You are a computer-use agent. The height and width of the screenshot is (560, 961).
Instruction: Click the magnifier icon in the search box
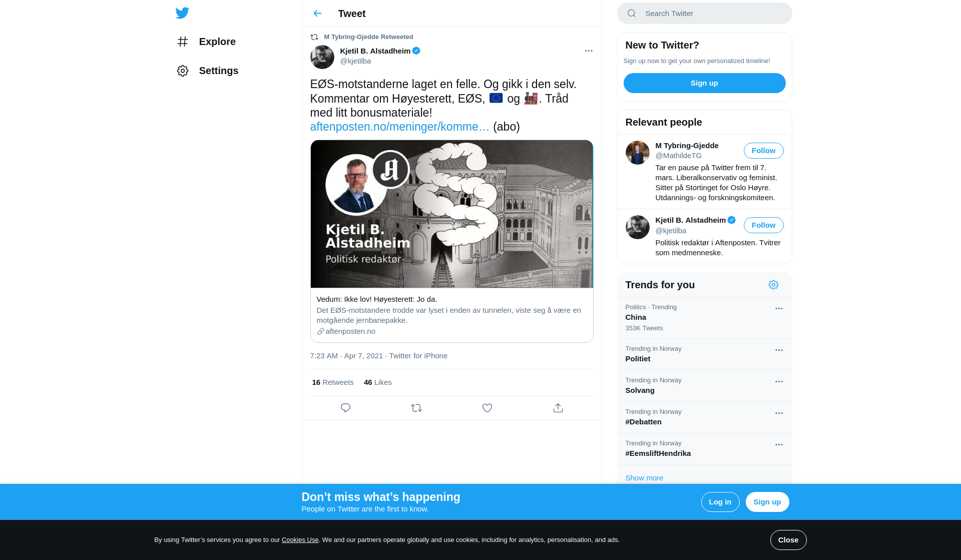point(632,14)
